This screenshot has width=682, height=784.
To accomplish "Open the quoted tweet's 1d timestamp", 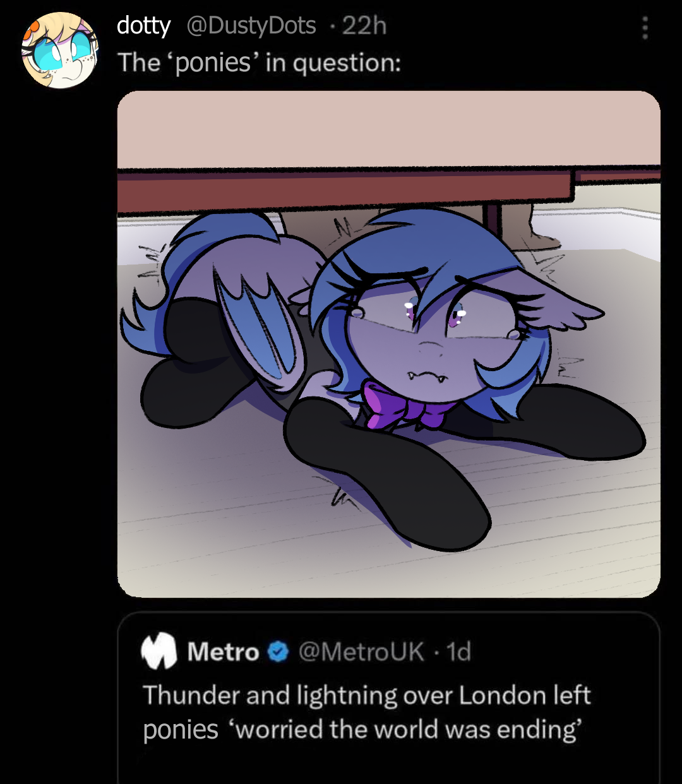I will point(459,651).
